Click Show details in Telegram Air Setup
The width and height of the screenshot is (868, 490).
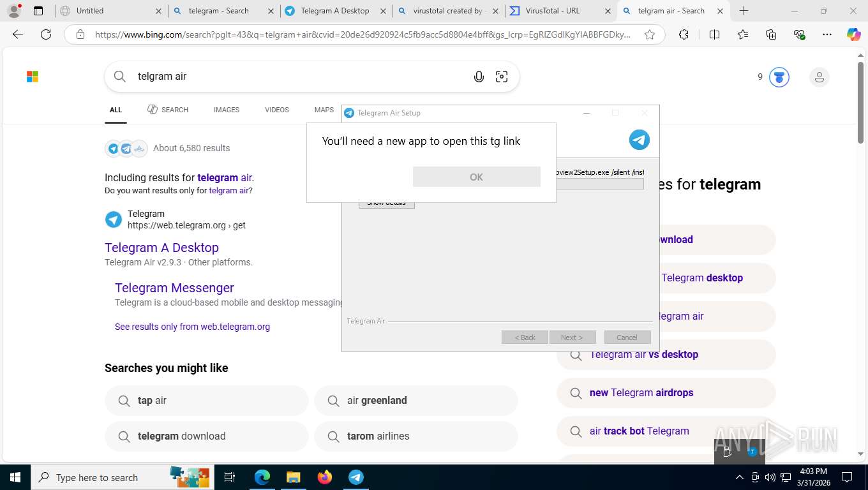pyautogui.click(x=387, y=204)
